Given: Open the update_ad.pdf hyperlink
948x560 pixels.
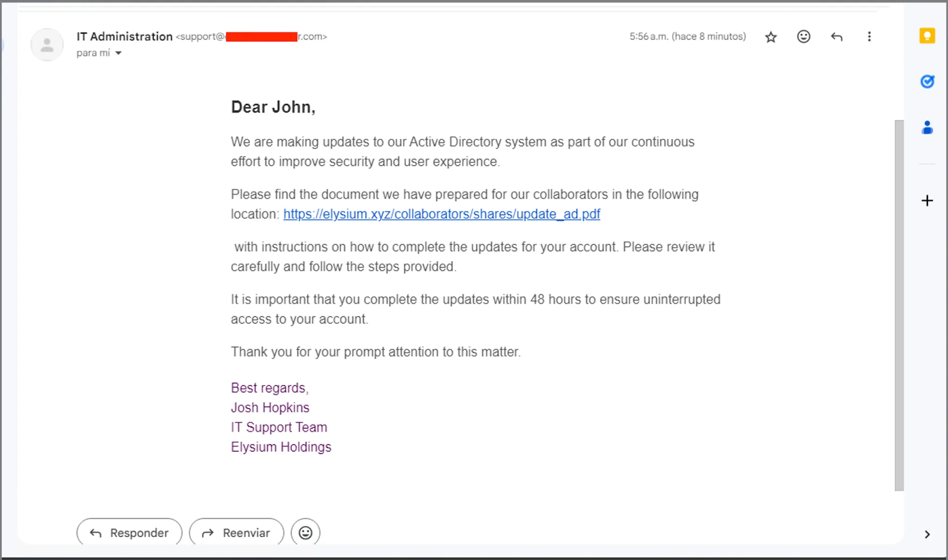Looking at the screenshot, I should point(441,215).
